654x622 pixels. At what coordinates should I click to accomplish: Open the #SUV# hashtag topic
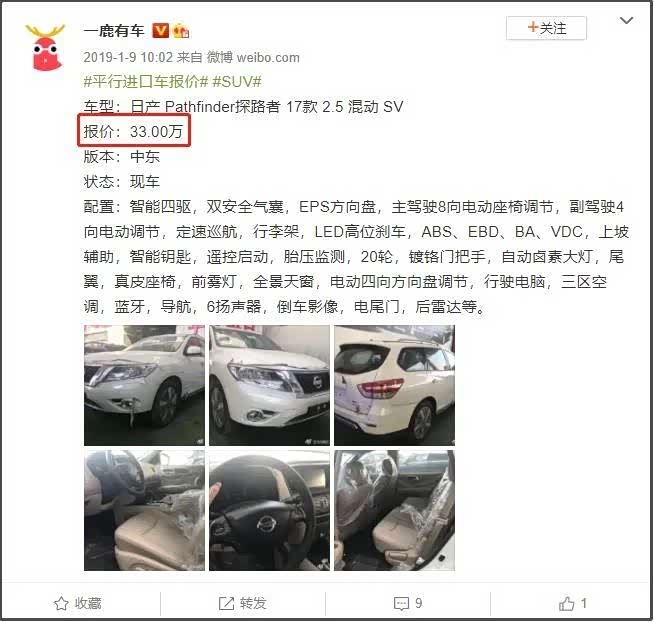[x=237, y=81]
